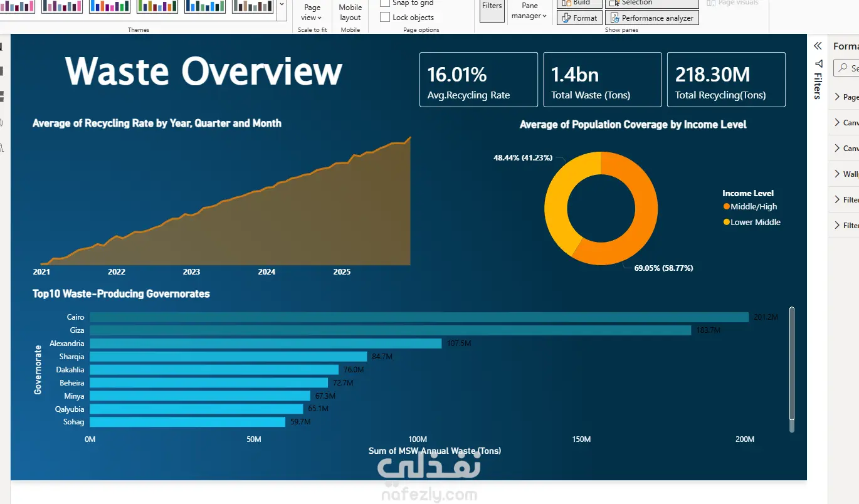The height and width of the screenshot is (504, 859).
Task: Click the Filters funnel icon
Action: (x=818, y=63)
